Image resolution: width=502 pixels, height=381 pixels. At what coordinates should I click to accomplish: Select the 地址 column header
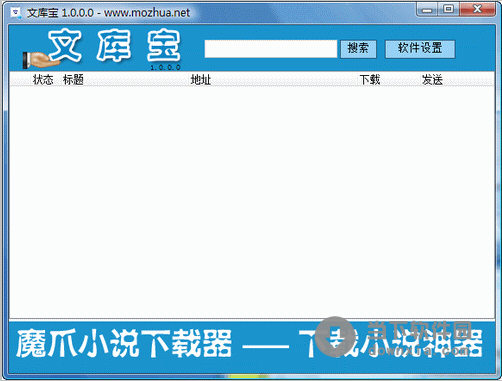point(201,80)
